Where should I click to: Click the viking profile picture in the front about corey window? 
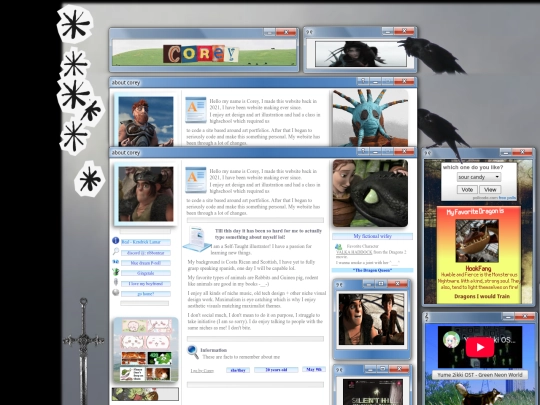coord(146,194)
